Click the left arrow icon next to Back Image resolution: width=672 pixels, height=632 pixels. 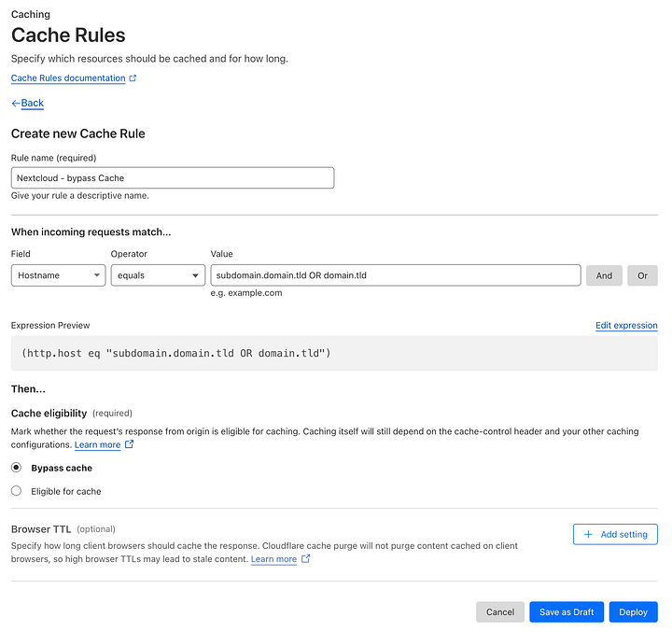click(x=16, y=104)
